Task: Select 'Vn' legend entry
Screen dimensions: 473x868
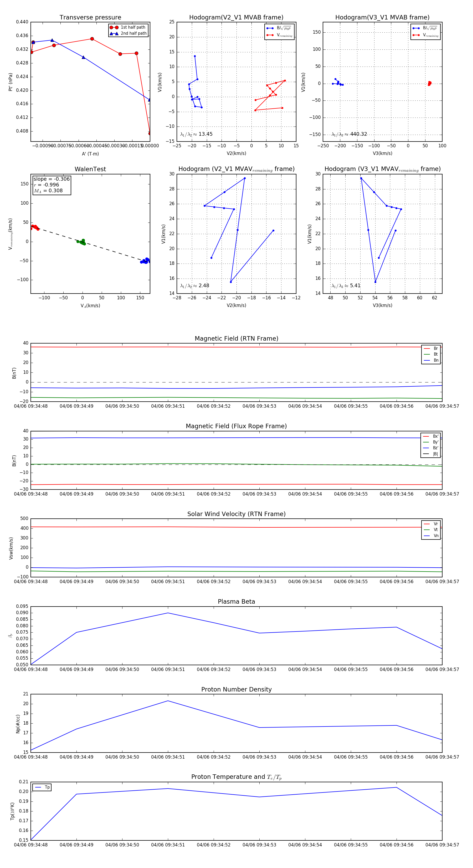Action: (x=431, y=536)
